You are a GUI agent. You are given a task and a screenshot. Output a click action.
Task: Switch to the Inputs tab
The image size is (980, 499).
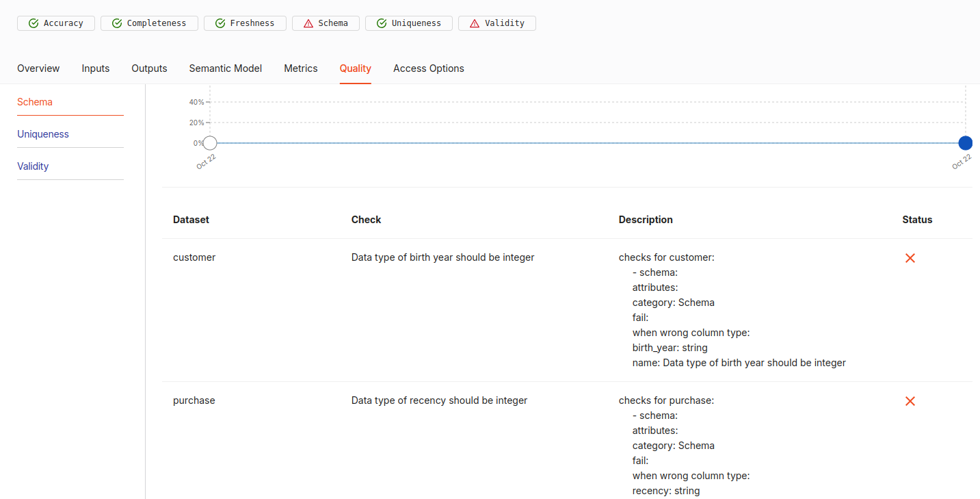96,68
